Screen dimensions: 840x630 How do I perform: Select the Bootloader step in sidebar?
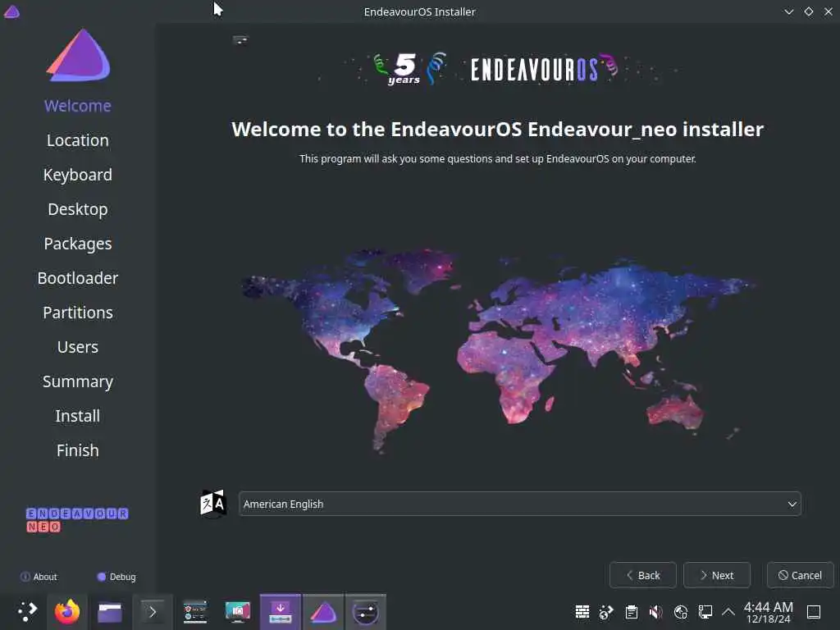(x=78, y=278)
